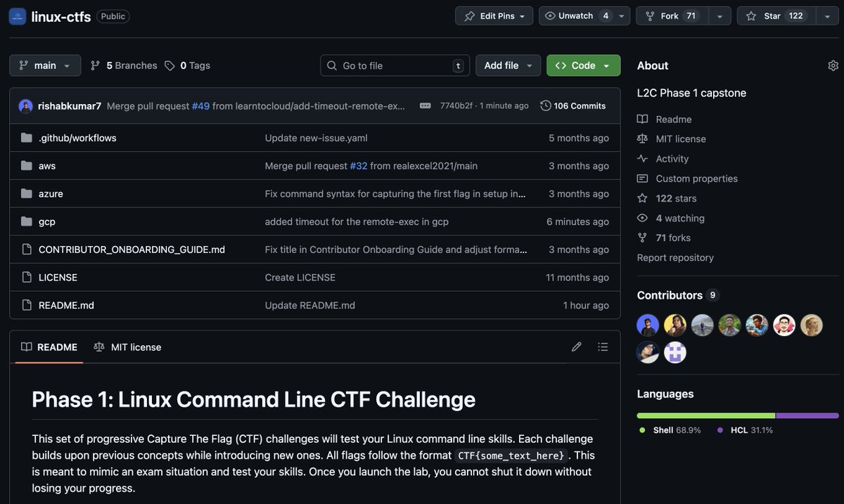Click the rishabkumar7 username
The width and height of the screenshot is (844, 504).
pos(70,106)
